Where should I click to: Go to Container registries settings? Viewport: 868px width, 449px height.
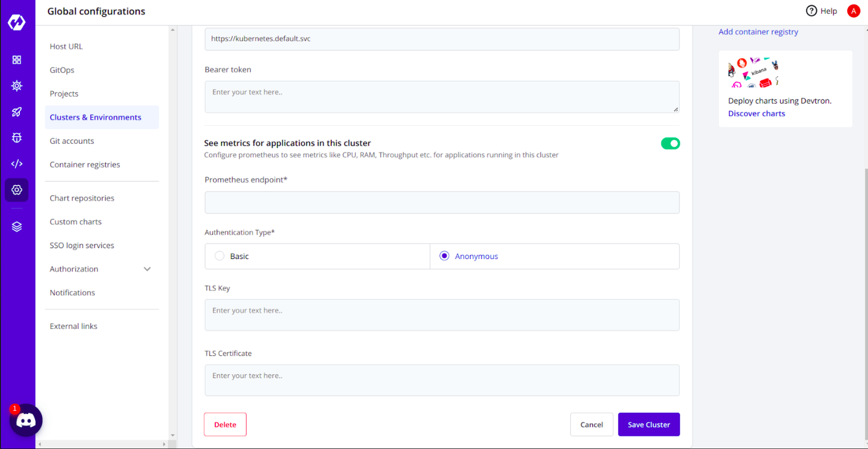85,165
